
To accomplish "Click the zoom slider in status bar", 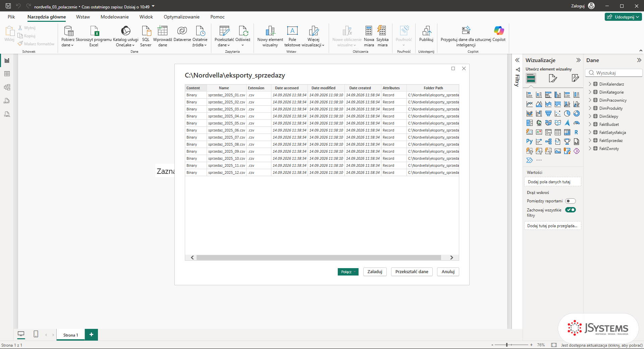I will 512,345.
